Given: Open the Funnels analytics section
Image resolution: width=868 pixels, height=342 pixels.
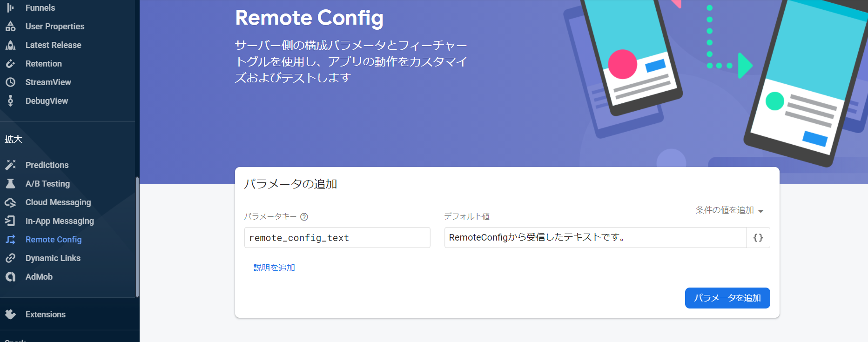Looking at the screenshot, I should point(40,7).
